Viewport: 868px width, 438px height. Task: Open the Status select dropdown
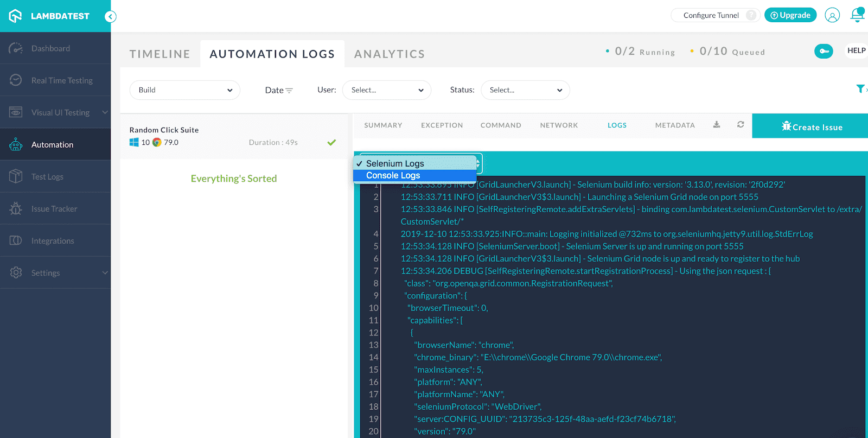[525, 90]
